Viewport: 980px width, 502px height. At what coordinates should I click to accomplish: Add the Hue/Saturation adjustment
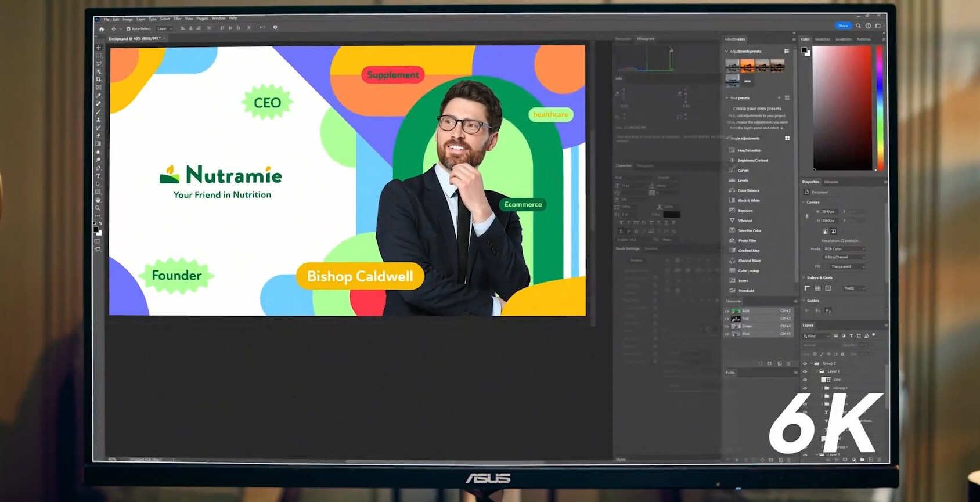coord(749,150)
